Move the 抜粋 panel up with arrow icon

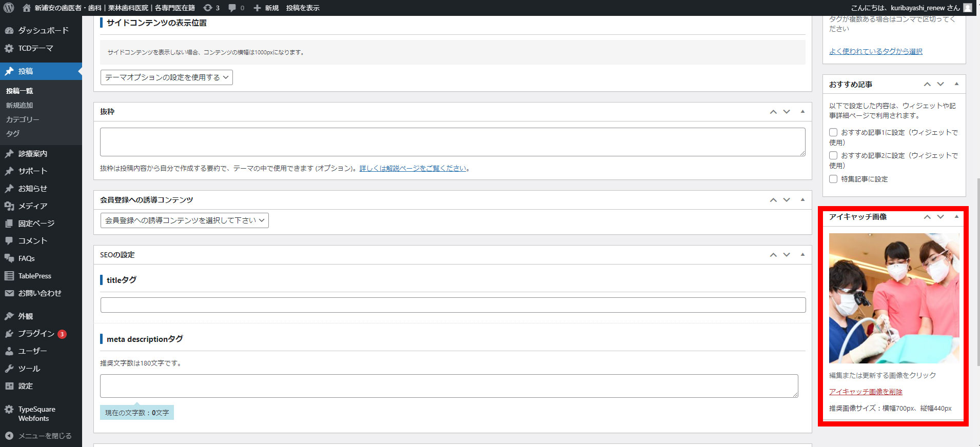click(773, 112)
